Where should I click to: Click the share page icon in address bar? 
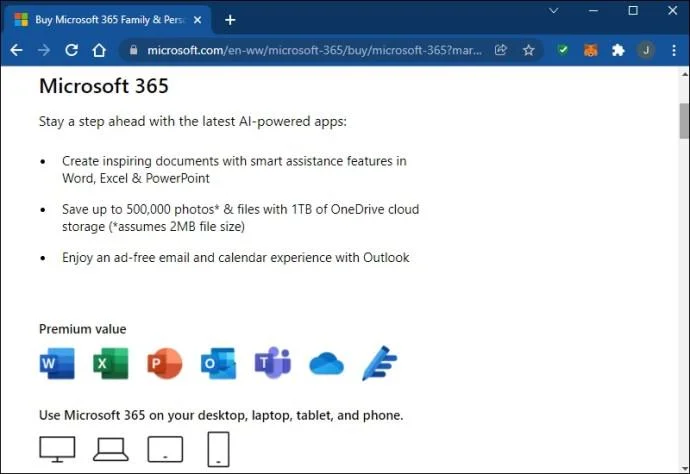point(501,50)
